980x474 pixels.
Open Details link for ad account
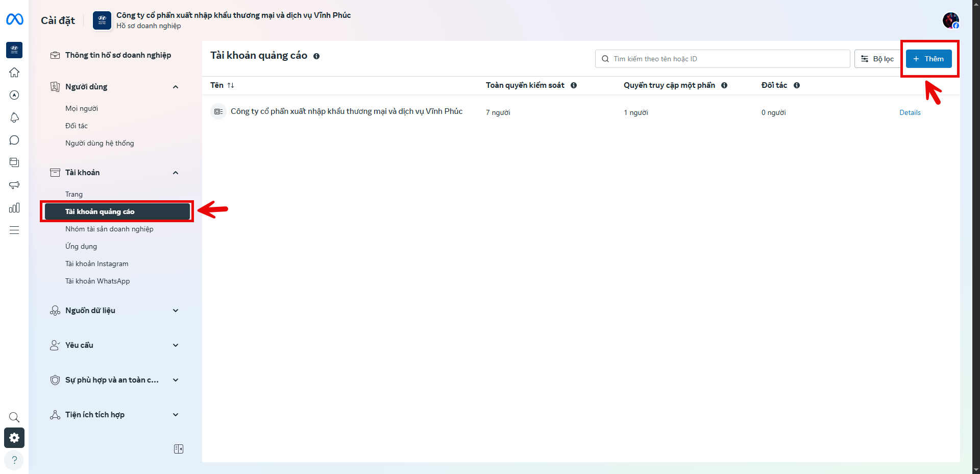click(910, 112)
